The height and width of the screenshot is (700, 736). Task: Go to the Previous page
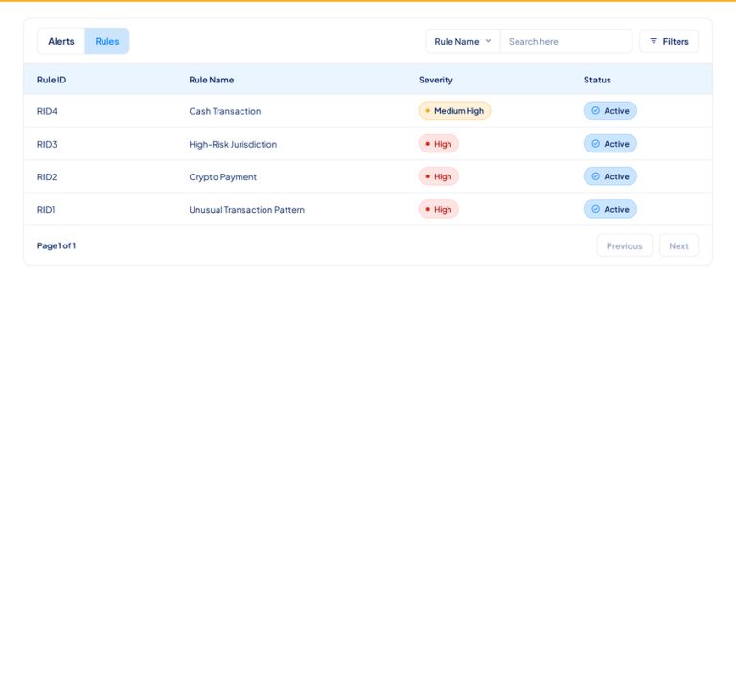[624, 245]
